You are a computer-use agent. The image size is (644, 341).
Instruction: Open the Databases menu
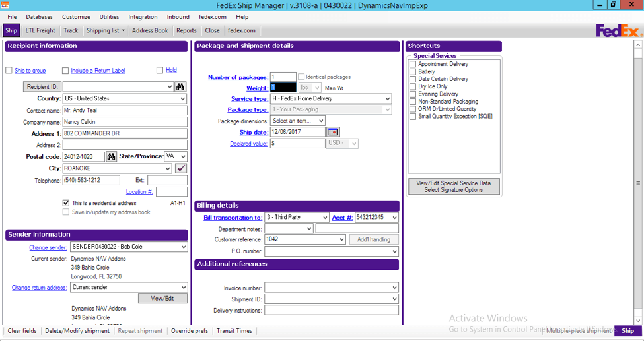click(x=40, y=17)
